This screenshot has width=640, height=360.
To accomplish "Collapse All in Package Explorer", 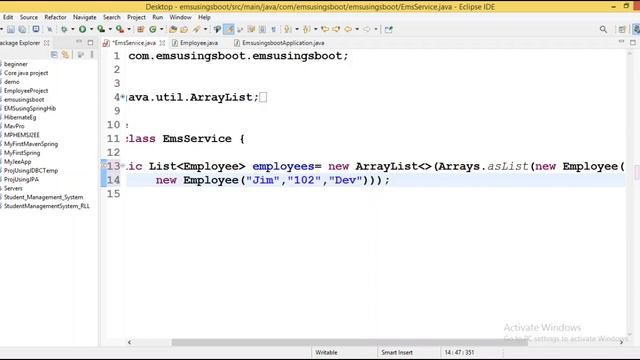I will (x=54, y=55).
